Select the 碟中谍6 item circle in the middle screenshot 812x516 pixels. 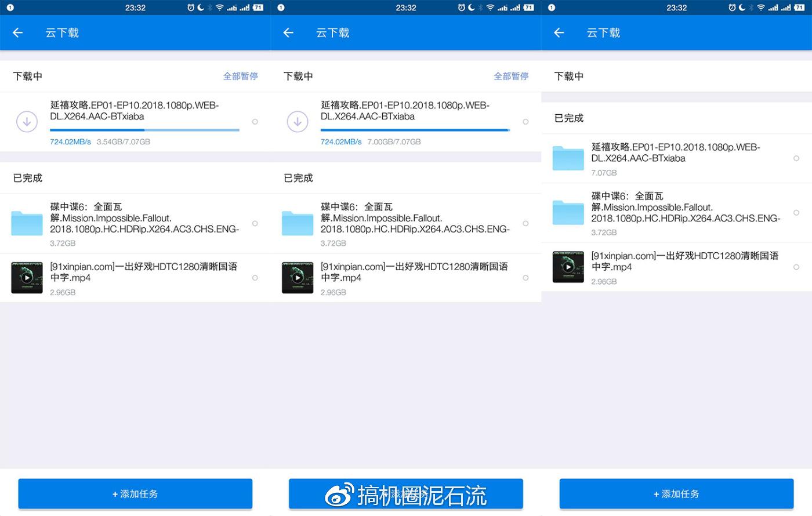pos(525,223)
